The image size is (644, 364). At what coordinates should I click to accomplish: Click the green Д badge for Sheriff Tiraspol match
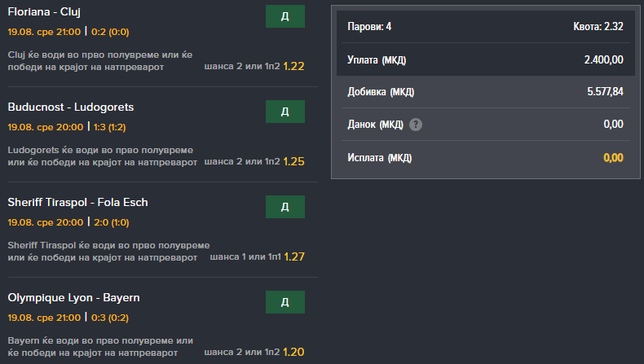[285, 207]
